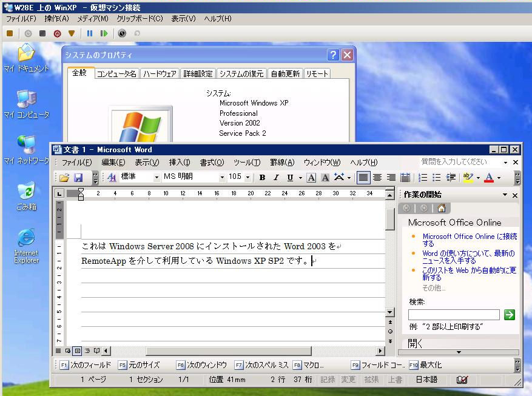Viewport: 532px width, 396px height.
Task: Click the VM turn off (stop) icon
Action: coord(42,33)
